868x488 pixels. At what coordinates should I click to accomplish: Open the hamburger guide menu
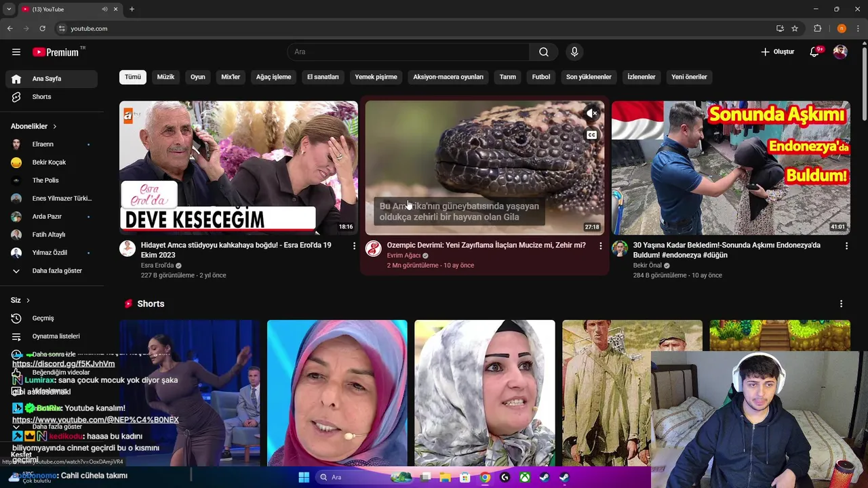coord(16,52)
